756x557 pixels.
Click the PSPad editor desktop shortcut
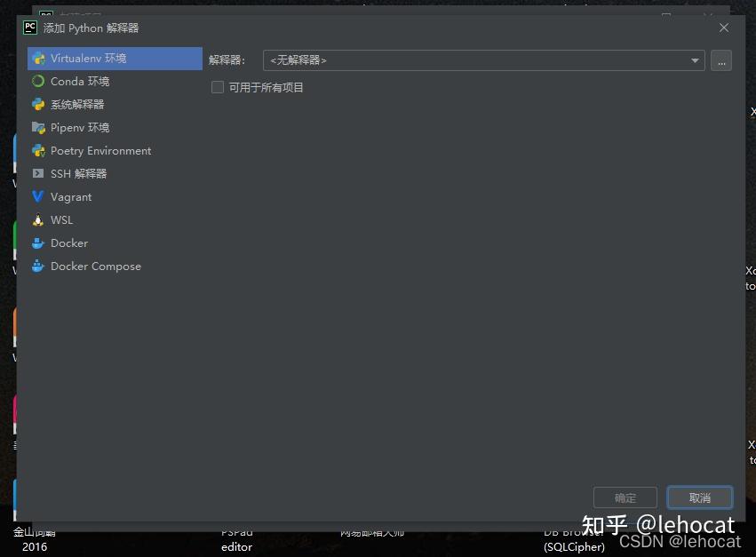[236, 540]
